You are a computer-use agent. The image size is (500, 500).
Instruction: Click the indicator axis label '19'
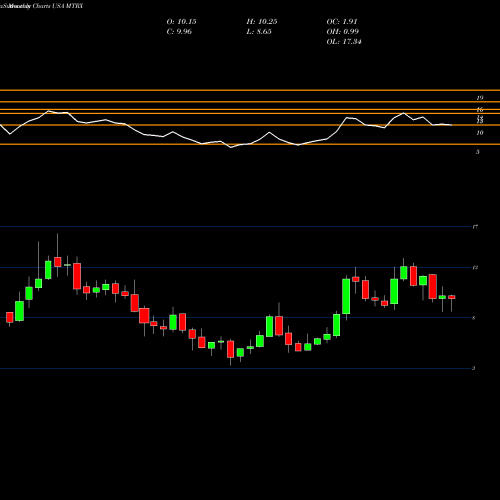point(480,98)
